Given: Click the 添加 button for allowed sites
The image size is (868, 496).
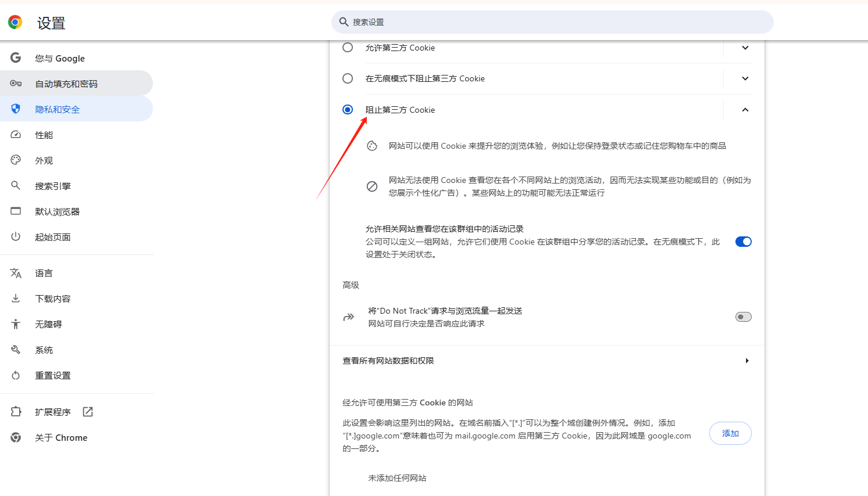Looking at the screenshot, I should tap(730, 433).
